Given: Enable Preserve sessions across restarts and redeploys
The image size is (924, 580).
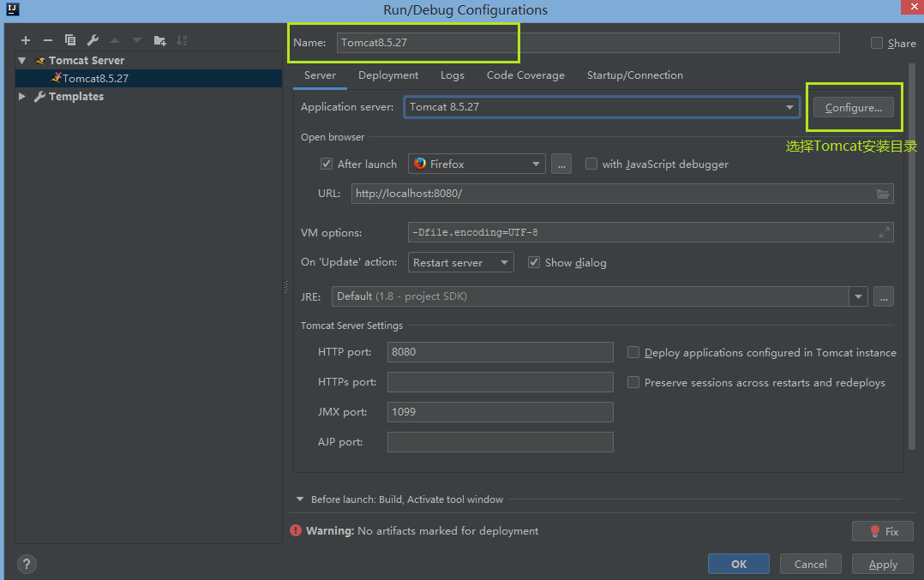Looking at the screenshot, I should tap(633, 382).
